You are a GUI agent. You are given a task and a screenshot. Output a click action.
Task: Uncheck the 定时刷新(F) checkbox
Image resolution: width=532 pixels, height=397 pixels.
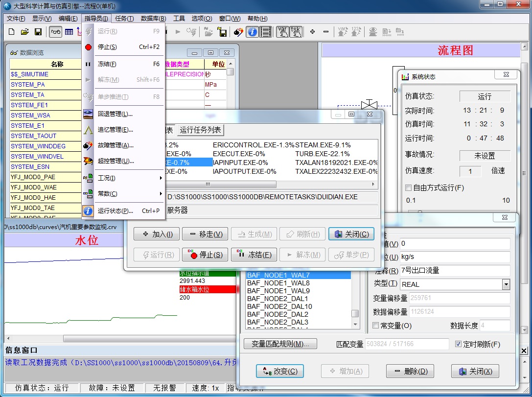[458, 344]
